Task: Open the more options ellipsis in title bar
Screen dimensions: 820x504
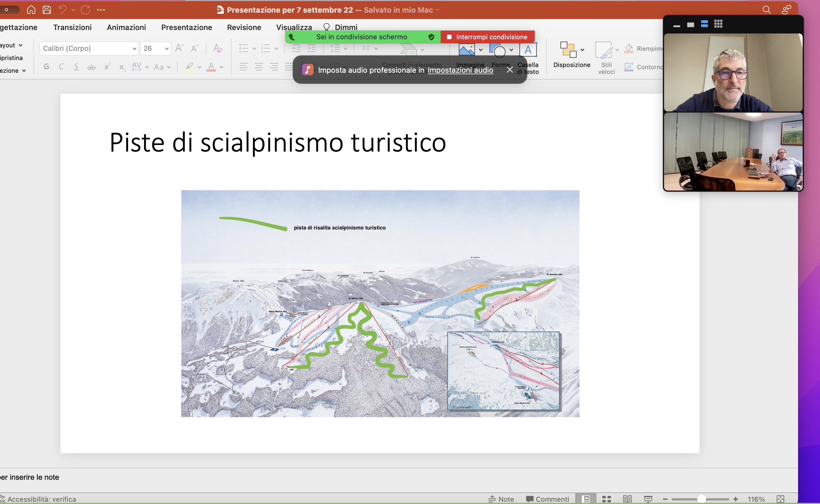Action: pos(101,10)
